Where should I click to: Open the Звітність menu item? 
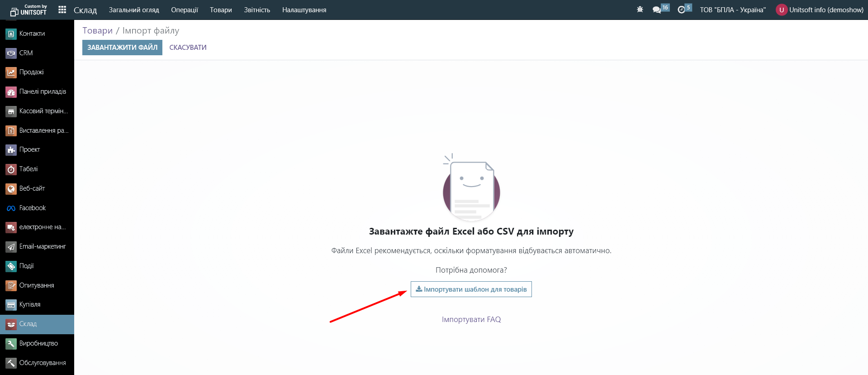257,10
